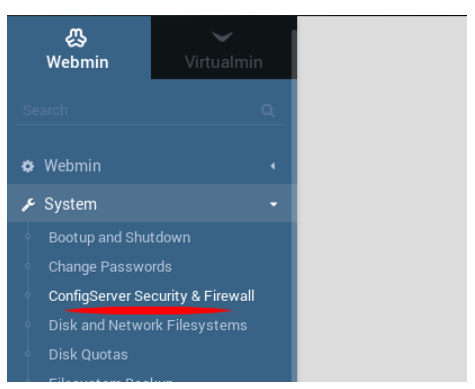Viewport: 475px width, 389px height.
Task: Click the bullet beside Bootup and Shutdown
Action: [28, 237]
